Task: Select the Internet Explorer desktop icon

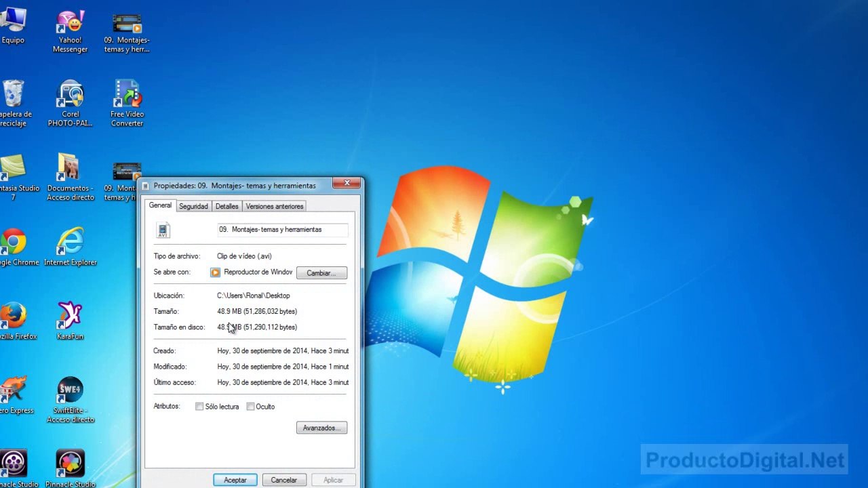Action: (x=70, y=247)
